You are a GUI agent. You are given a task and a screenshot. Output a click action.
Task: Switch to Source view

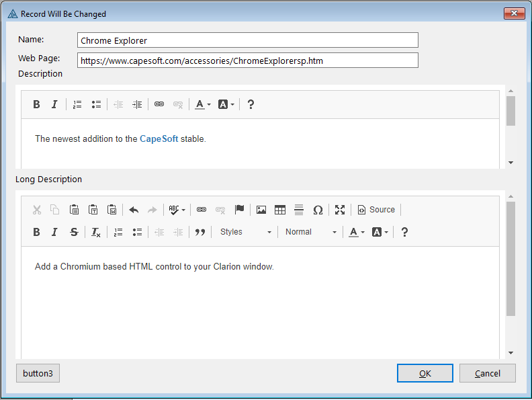tap(376, 210)
